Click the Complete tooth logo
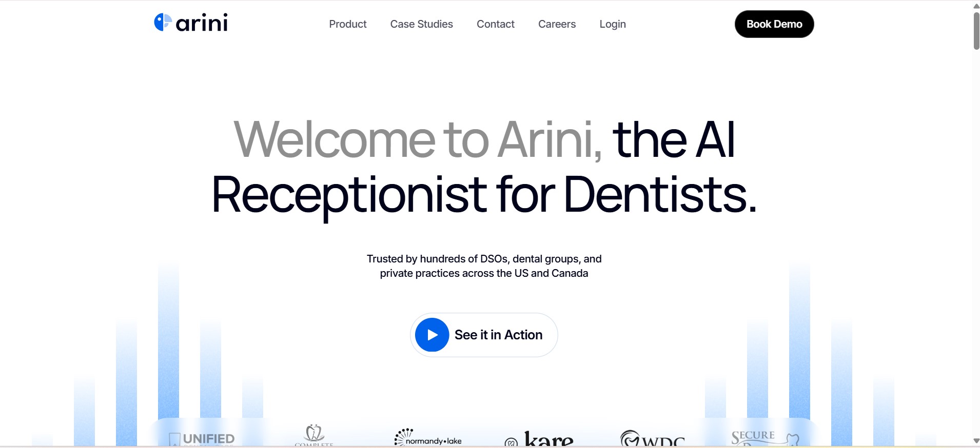This screenshot has height=448, width=980. 314,435
